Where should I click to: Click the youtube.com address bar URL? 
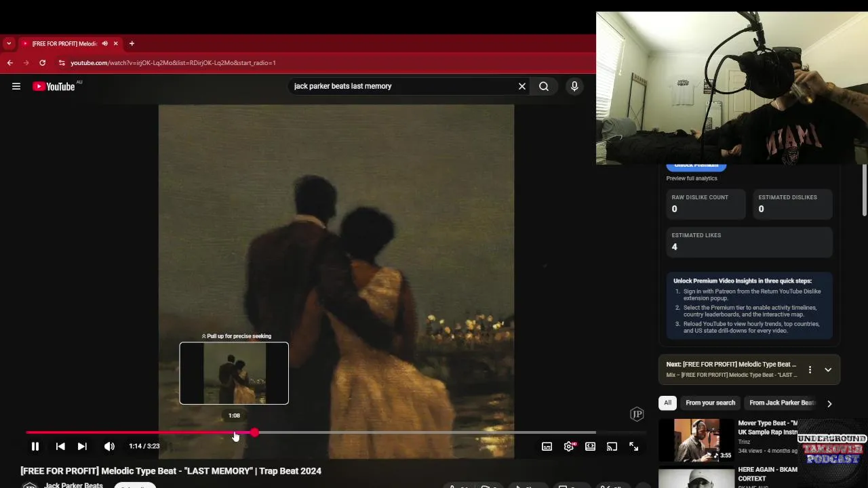173,62
